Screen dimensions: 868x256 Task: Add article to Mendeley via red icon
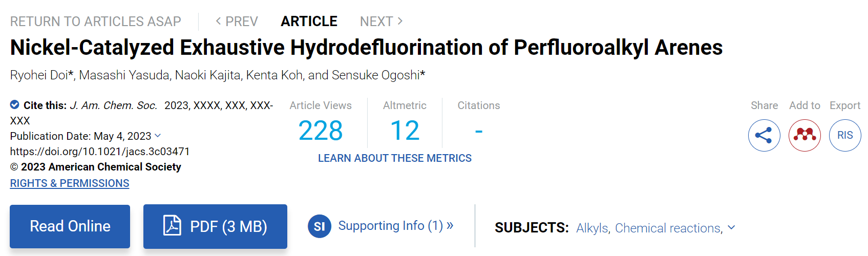point(805,135)
